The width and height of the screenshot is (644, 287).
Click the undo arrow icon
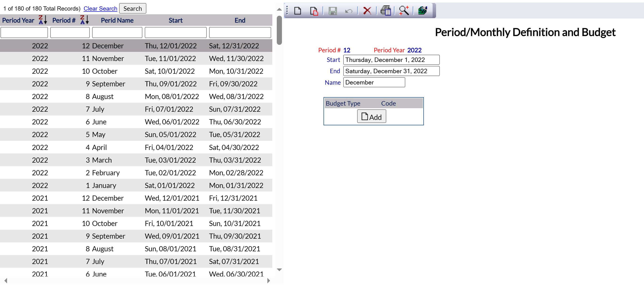pos(348,11)
